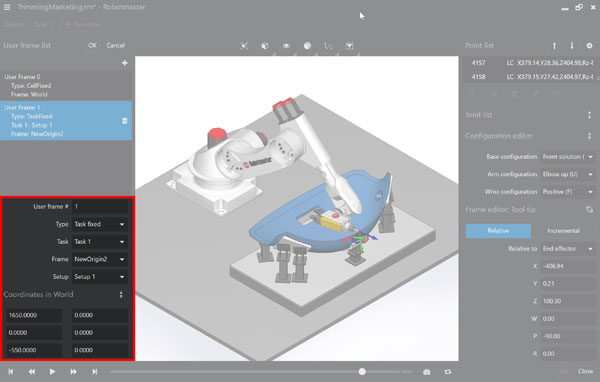
Task: Expand the Joint list section
Action: 589,115
